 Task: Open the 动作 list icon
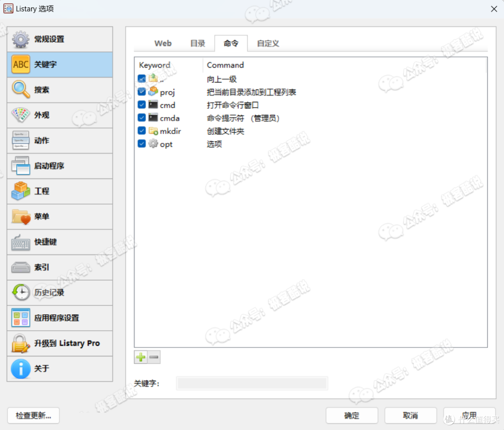click(21, 140)
